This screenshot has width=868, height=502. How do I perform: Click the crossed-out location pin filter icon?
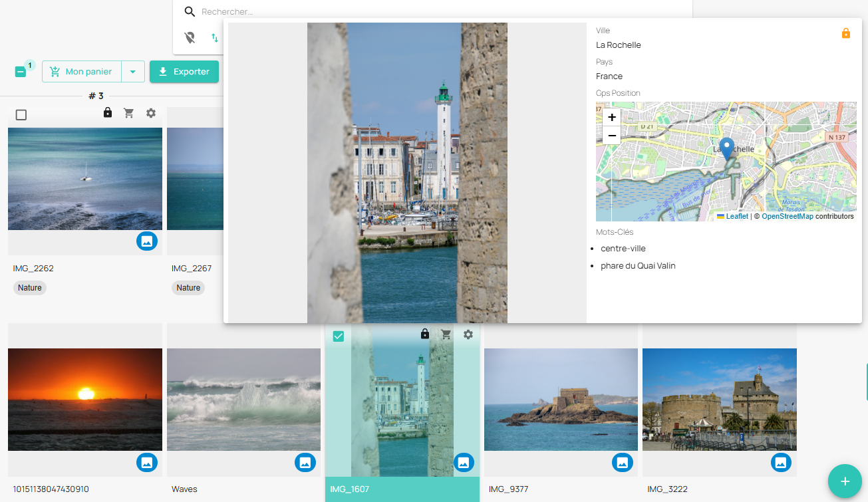(x=190, y=38)
